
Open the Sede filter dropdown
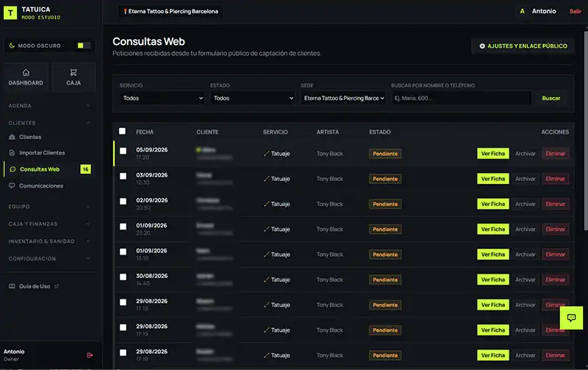[343, 98]
